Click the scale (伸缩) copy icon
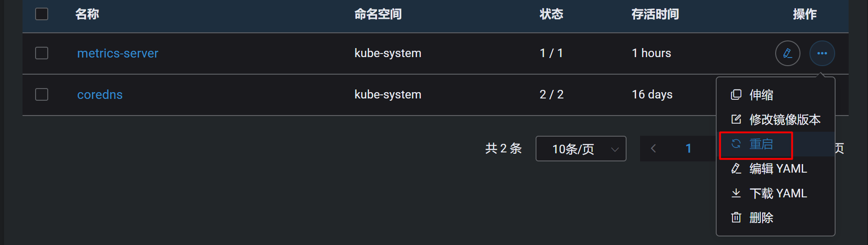 (736, 95)
